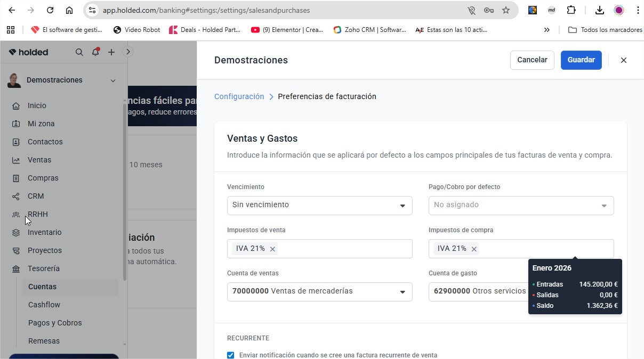Open the notifications bell icon
The height and width of the screenshot is (359, 644).
[95, 52]
